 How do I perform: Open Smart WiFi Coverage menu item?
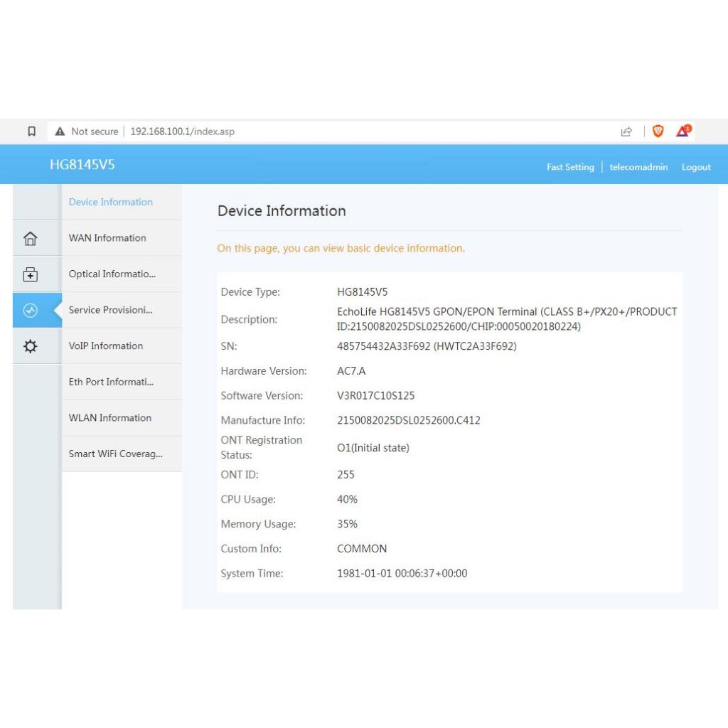(115, 454)
